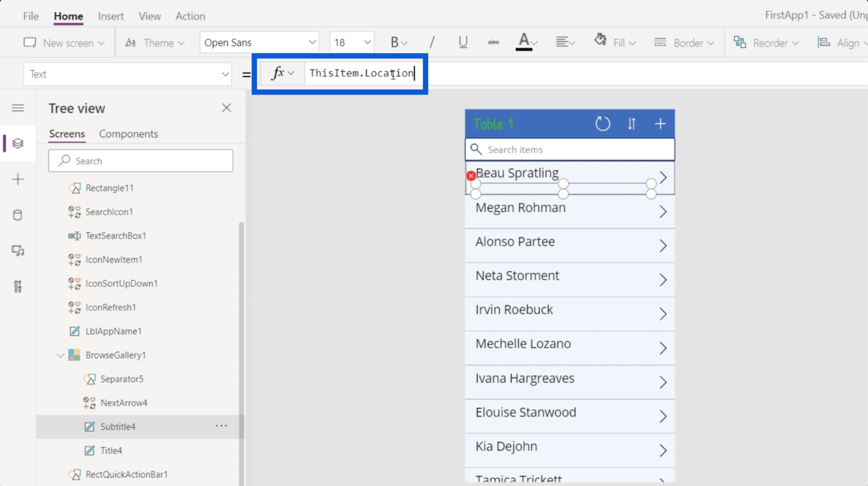Open text alignment options
868x486 pixels.
pos(565,42)
